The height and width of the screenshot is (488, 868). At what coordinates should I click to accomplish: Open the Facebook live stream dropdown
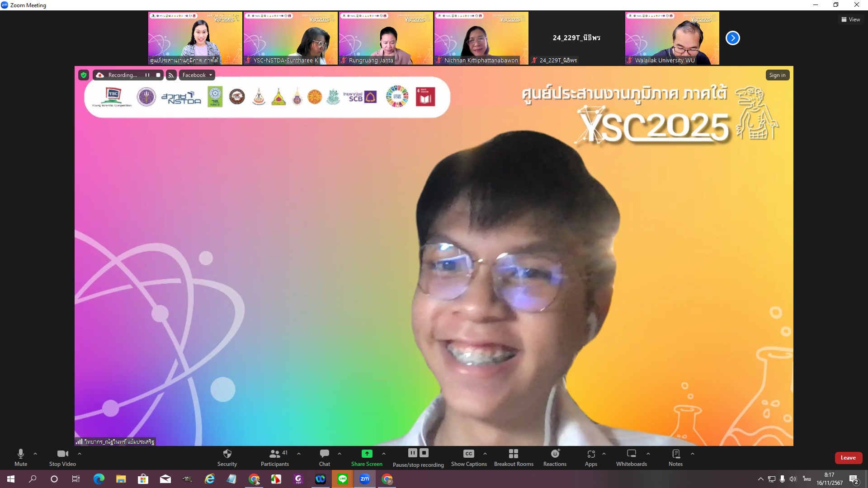197,75
